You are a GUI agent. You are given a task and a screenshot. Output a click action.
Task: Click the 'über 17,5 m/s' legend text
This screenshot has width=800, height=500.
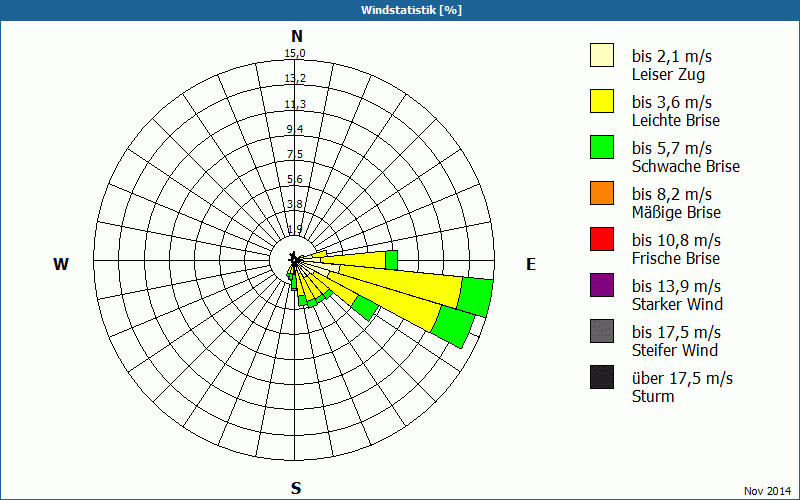683,378
